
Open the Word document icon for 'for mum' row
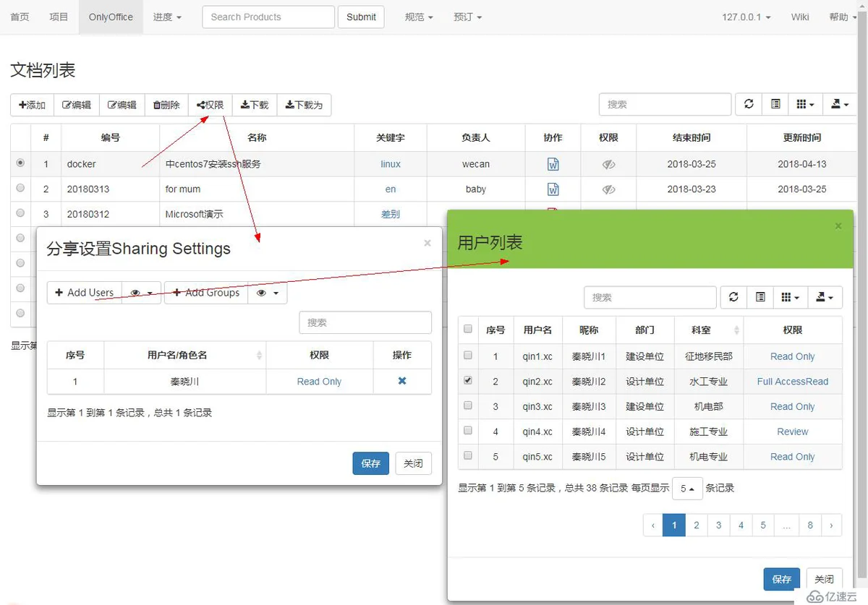(x=553, y=189)
